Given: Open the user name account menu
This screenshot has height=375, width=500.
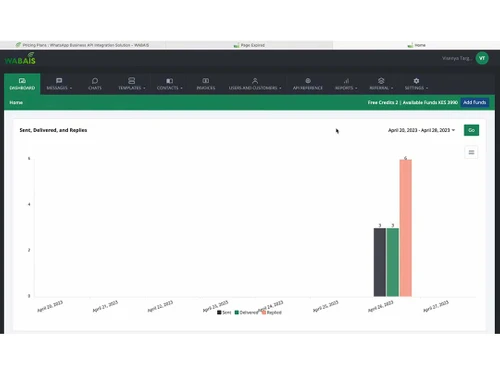Looking at the screenshot, I should pos(457,58).
